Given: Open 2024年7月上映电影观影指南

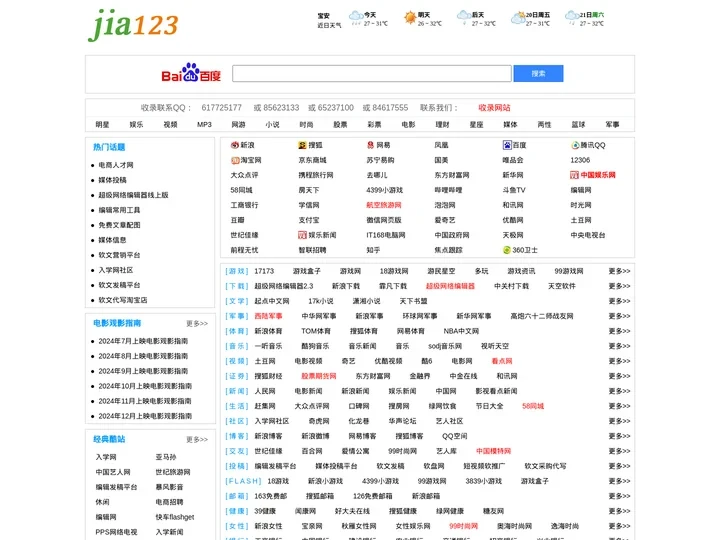Looking at the screenshot, I should [143, 341].
